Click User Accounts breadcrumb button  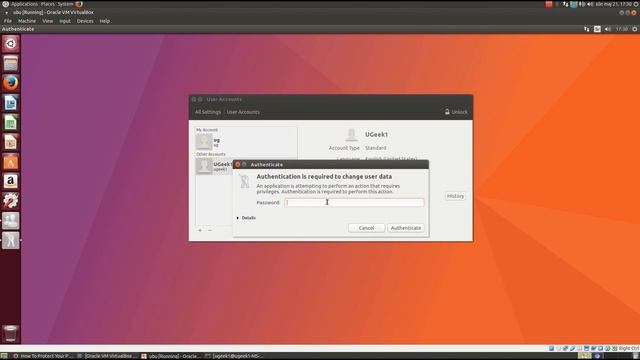[243, 112]
